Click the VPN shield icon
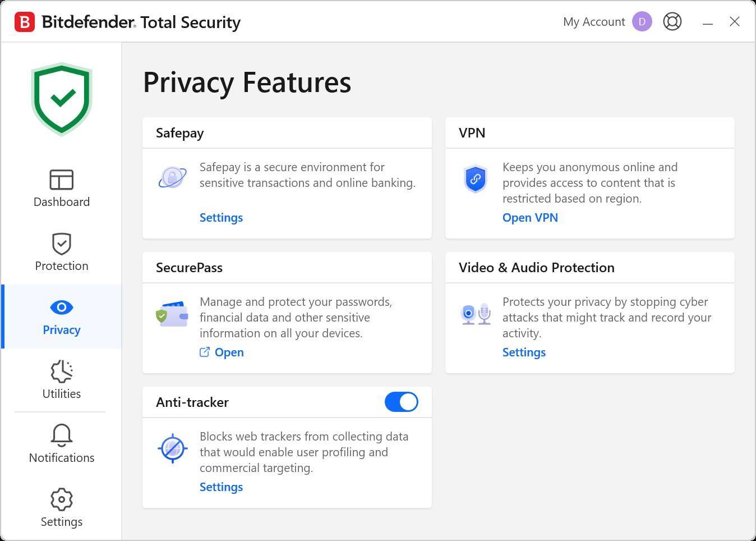756x541 pixels. (x=475, y=179)
